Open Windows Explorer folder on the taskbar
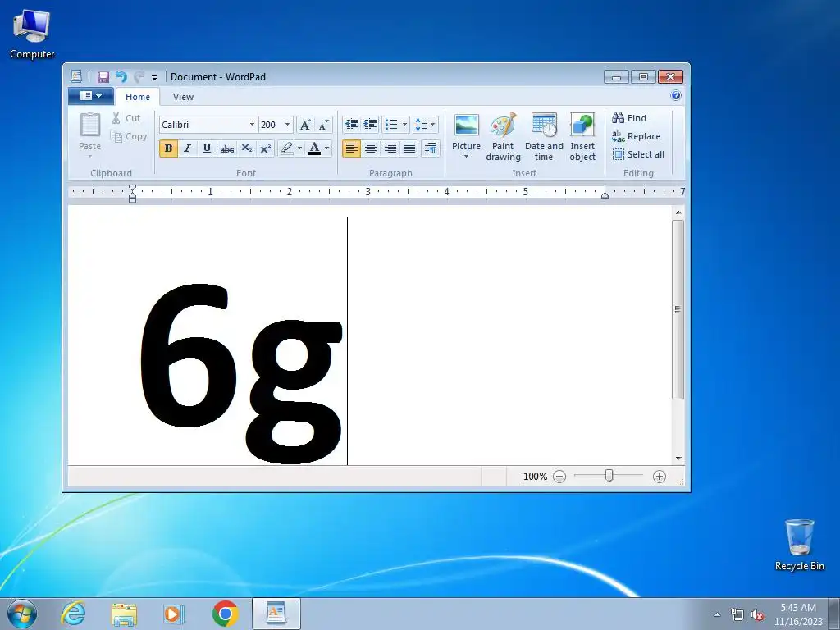Screen dimensions: 840x630 124,614
